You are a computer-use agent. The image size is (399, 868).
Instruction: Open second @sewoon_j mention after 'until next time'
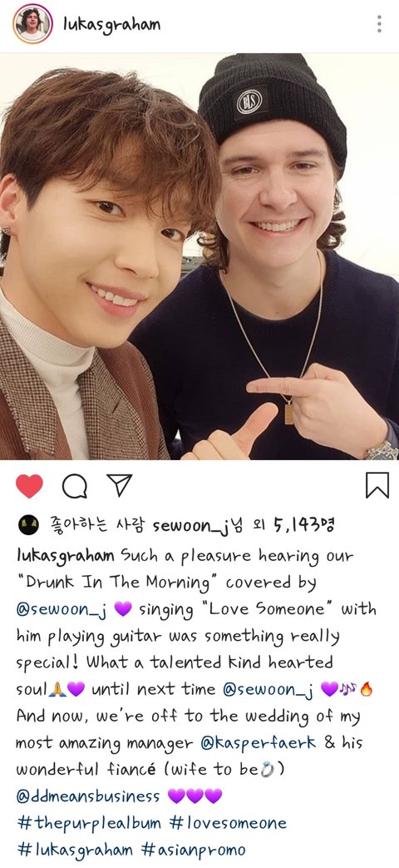tap(269, 689)
